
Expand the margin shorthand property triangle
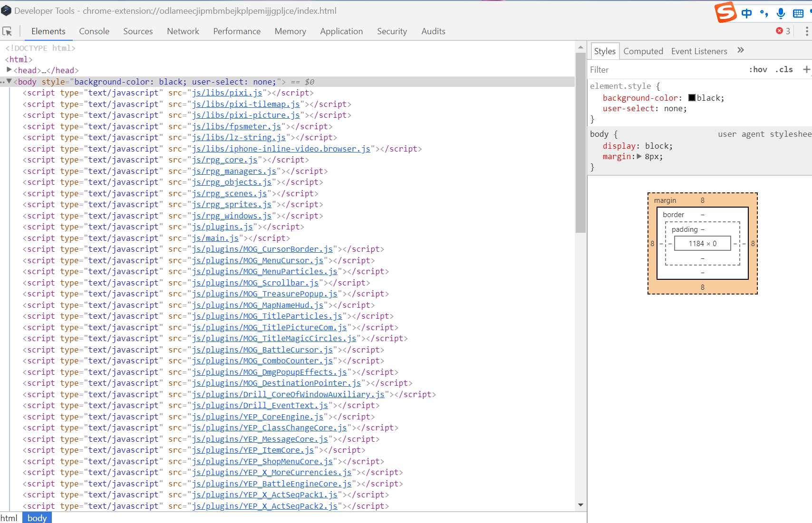[639, 156]
